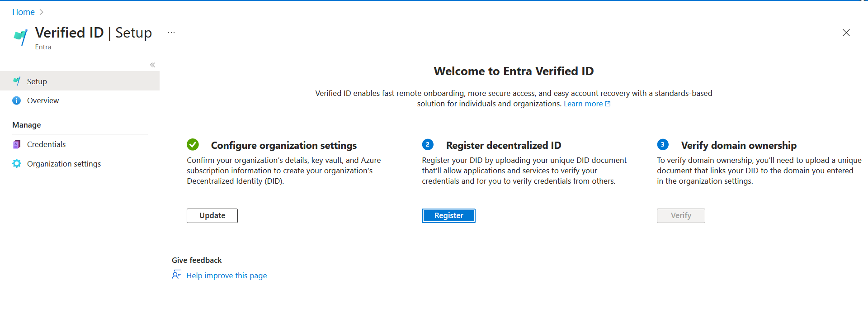
Task: Click the step 3 number badge
Action: [x=663, y=144]
